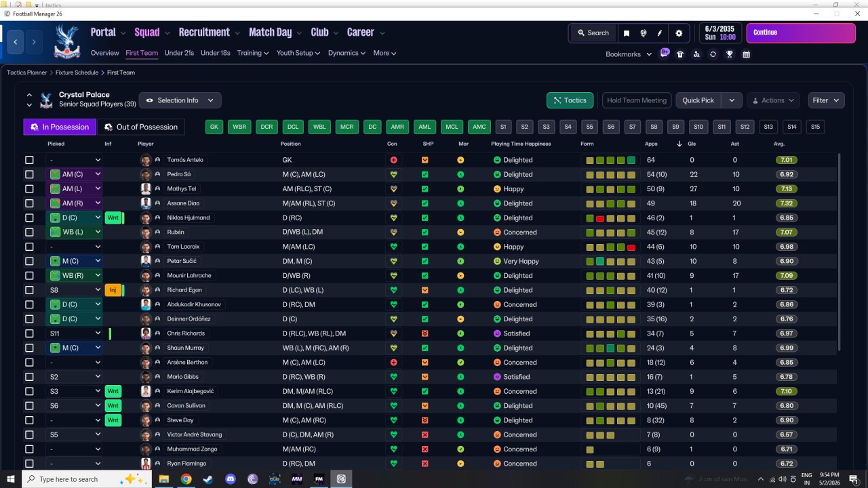
Task: Click the Wnt badge for Niklas Hjulmand
Action: pyautogui.click(x=113, y=218)
